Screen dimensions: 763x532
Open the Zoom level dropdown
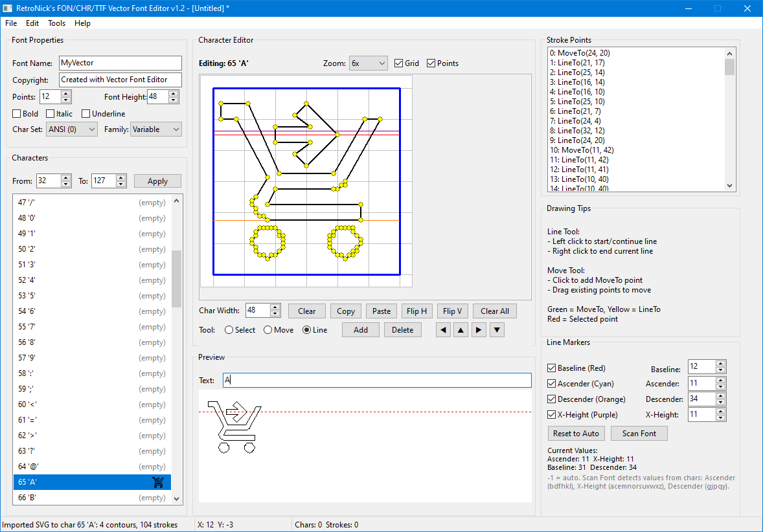tap(368, 63)
